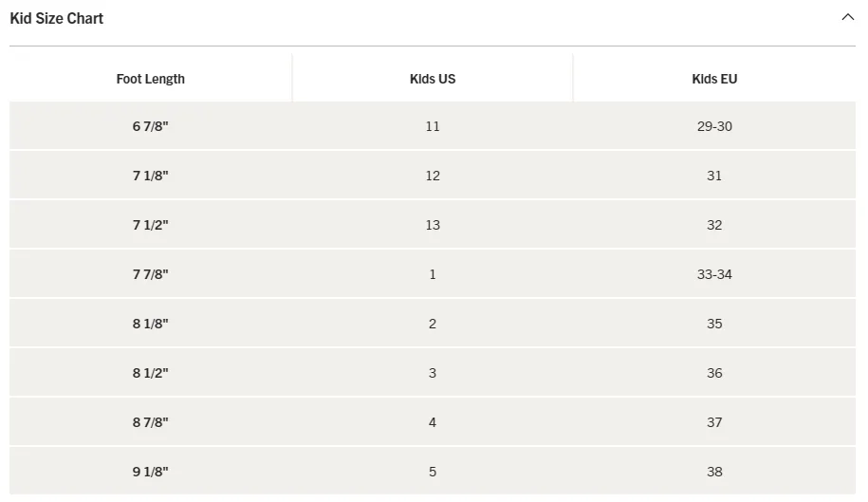Image resolution: width=868 pixels, height=502 pixels.
Task: Select the 6 7/8" foot length cell
Action: 150,126
